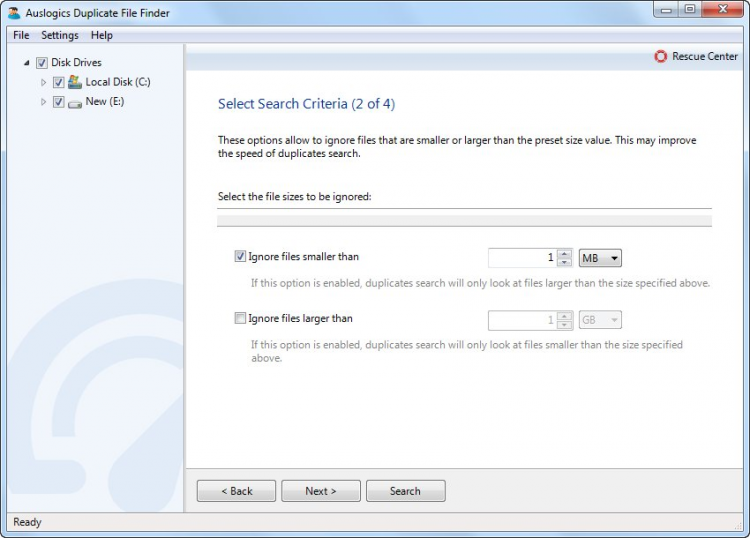Click the Auslogics app icon in title bar
The height and width of the screenshot is (538, 750).
14,13
